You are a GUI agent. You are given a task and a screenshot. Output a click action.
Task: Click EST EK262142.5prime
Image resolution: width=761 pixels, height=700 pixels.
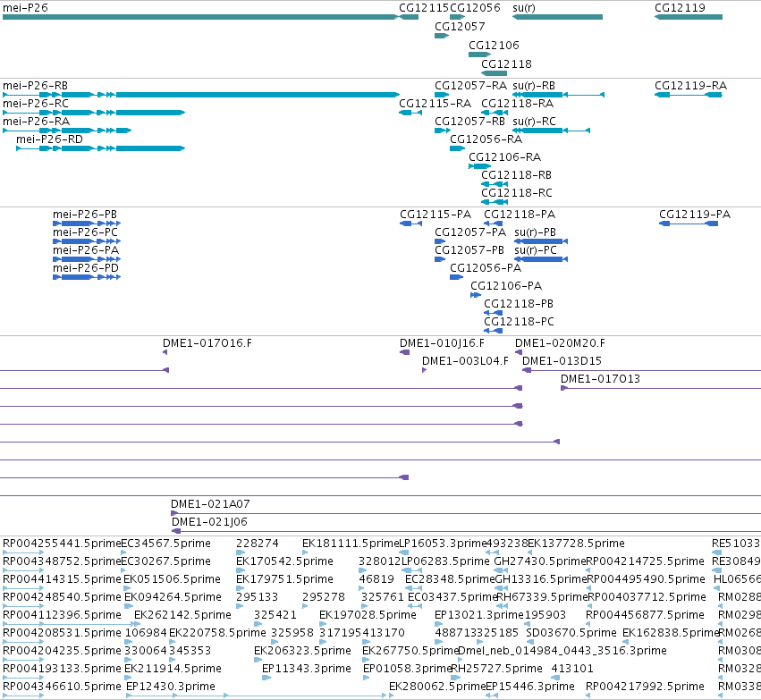[182, 615]
